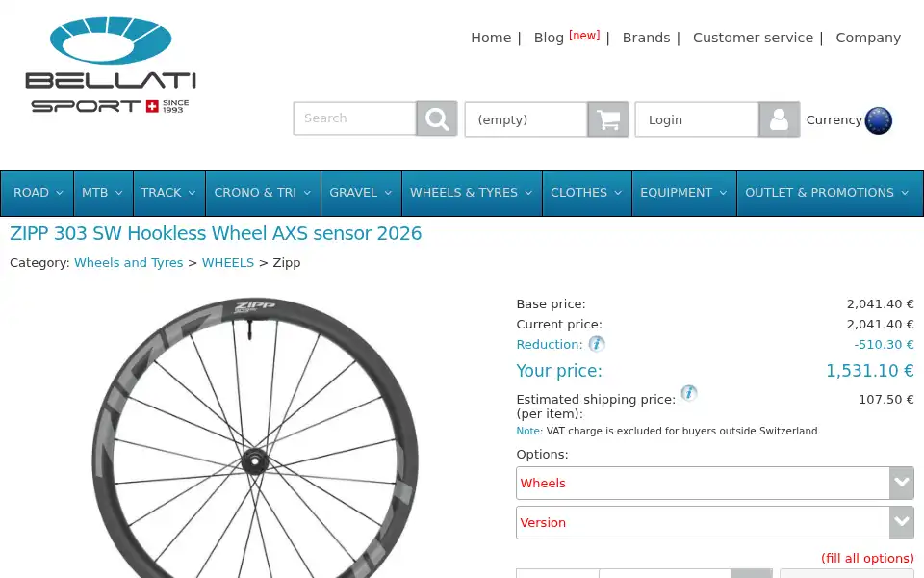Expand the MTB menu
Image resolution: width=924 pixels, height=578 pixels.
point(103,193)
